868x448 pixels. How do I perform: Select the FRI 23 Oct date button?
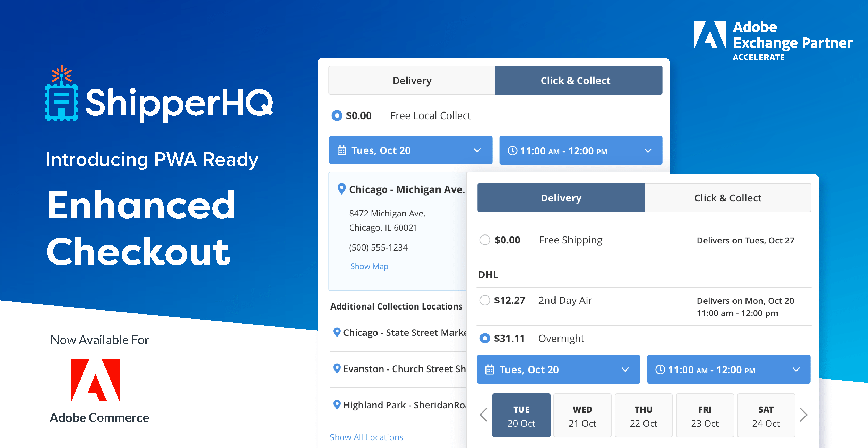(705, 415)
